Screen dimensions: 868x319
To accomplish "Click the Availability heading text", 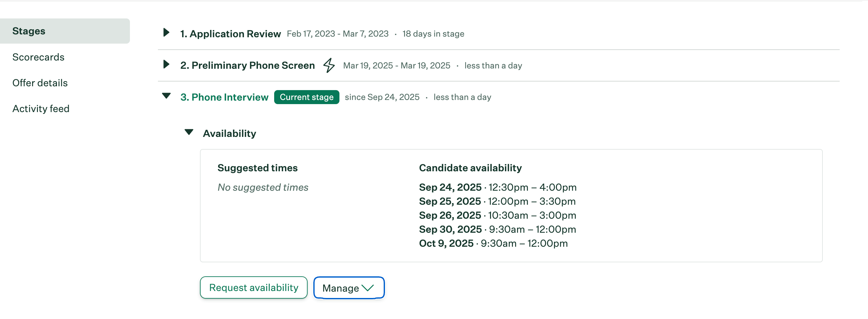I will coord(229,133).
